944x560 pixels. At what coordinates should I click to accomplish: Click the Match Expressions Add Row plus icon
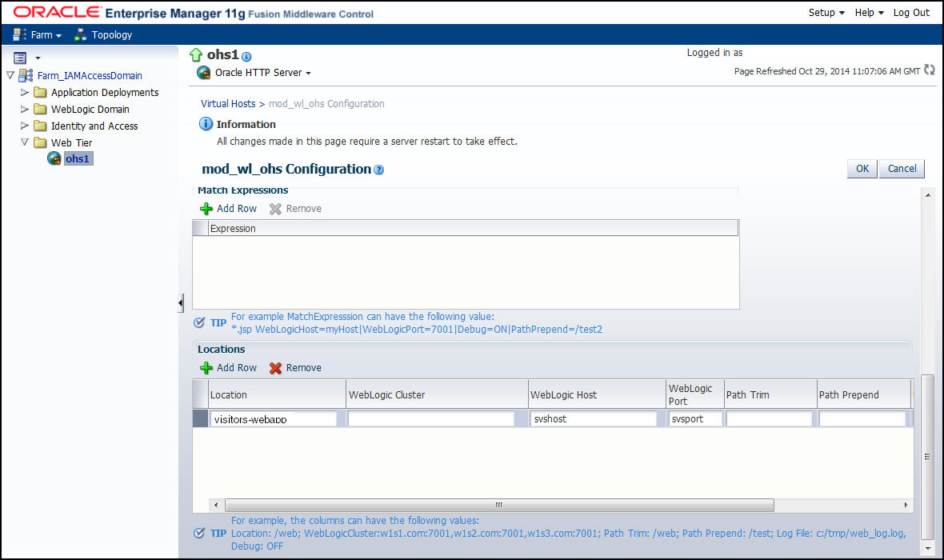pyautogui.click(x=206, y=209)
